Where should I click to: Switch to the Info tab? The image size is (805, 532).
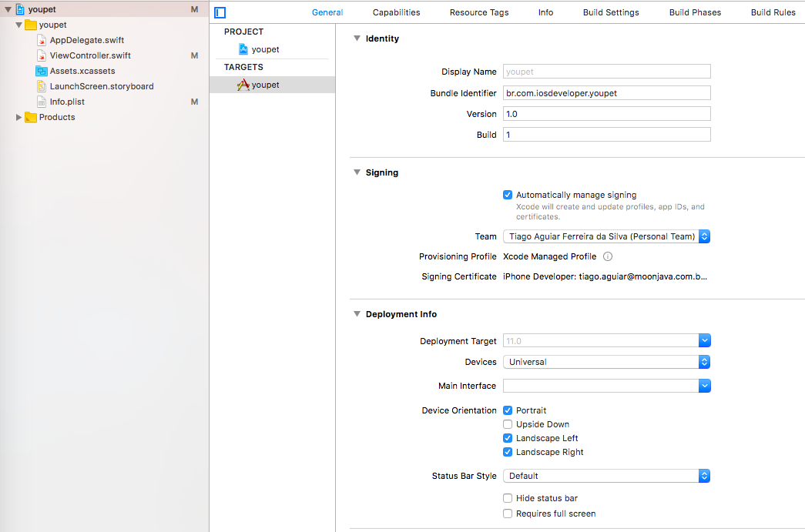(545, 12)
